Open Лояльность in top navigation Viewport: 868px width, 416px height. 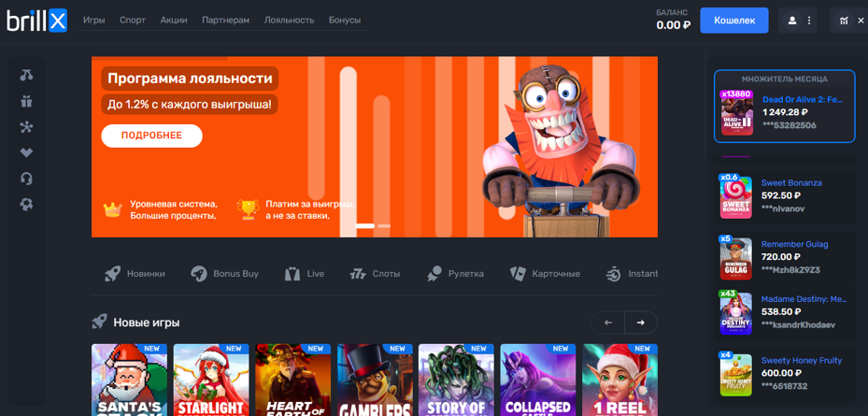coord(289,20)
